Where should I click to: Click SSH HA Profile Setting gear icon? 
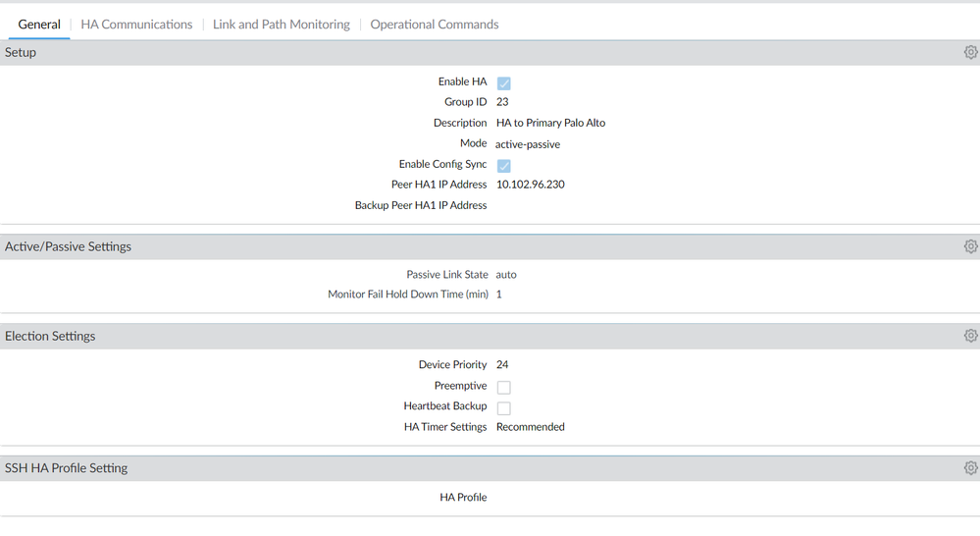pos(970,468)
